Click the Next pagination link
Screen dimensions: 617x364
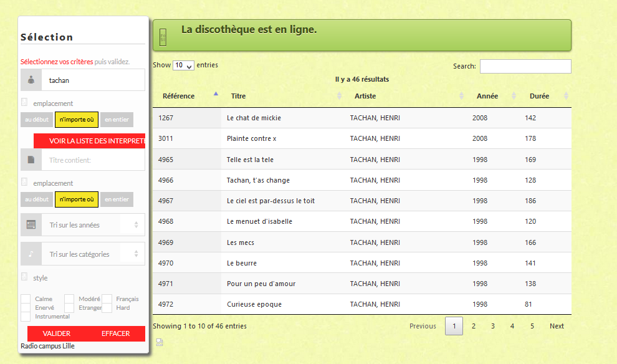coord(557,326)
